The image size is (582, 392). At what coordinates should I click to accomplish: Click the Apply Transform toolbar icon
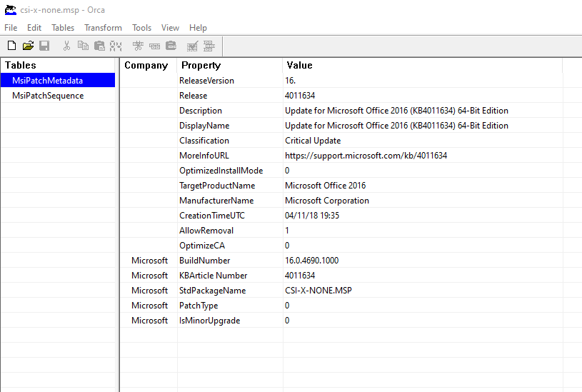click(x=192, y=46)
